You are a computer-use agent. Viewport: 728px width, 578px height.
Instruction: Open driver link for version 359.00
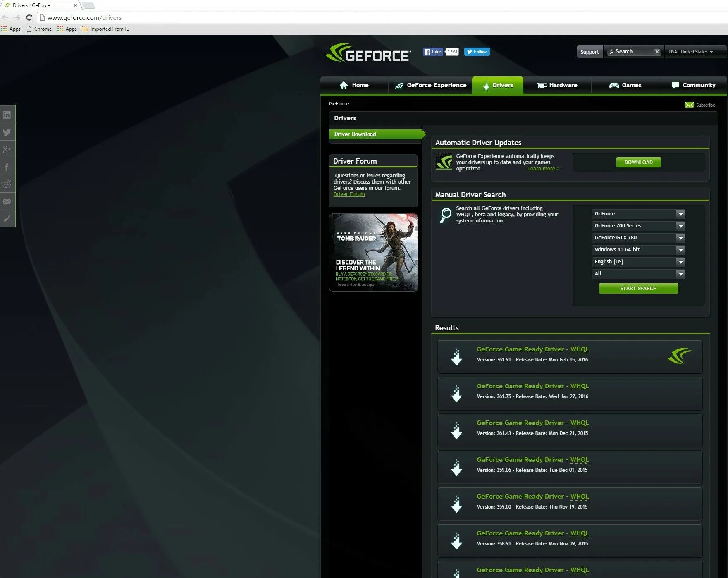coord(533,497)
